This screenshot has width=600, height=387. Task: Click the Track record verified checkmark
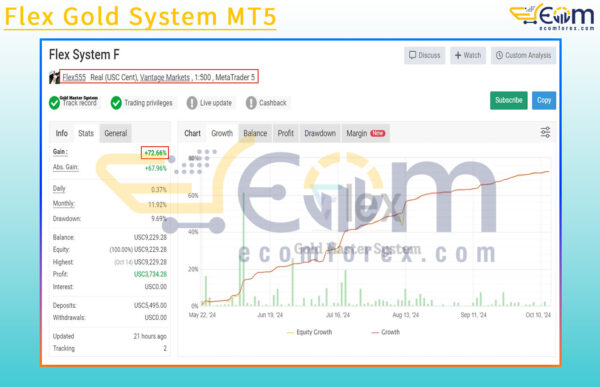(x=54, y=103)
